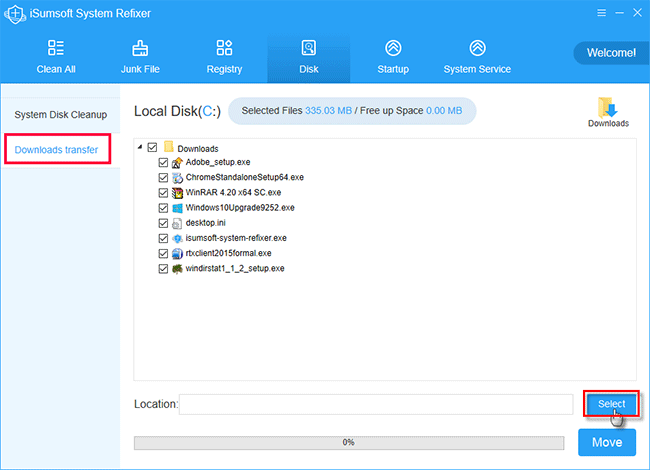
Task: Select the desktop.ini file name
Action: tap(206, 223)
